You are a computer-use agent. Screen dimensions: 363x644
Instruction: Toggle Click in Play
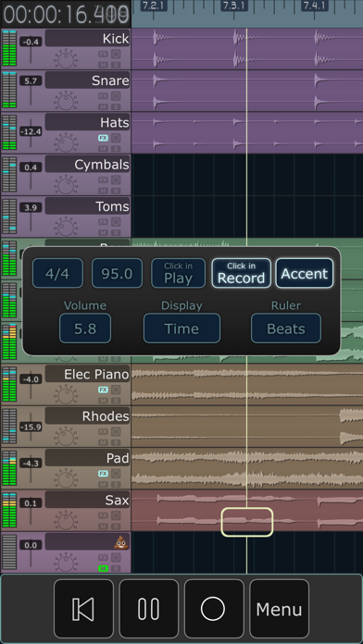178,273
